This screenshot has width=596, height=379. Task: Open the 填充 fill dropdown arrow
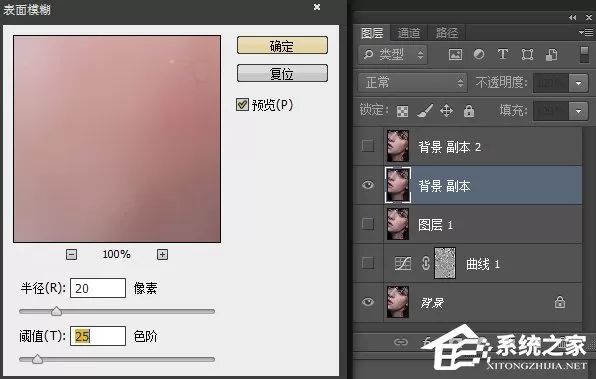579,111
